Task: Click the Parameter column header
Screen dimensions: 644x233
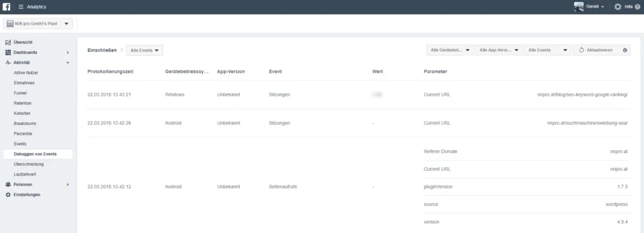Action: 435,72
